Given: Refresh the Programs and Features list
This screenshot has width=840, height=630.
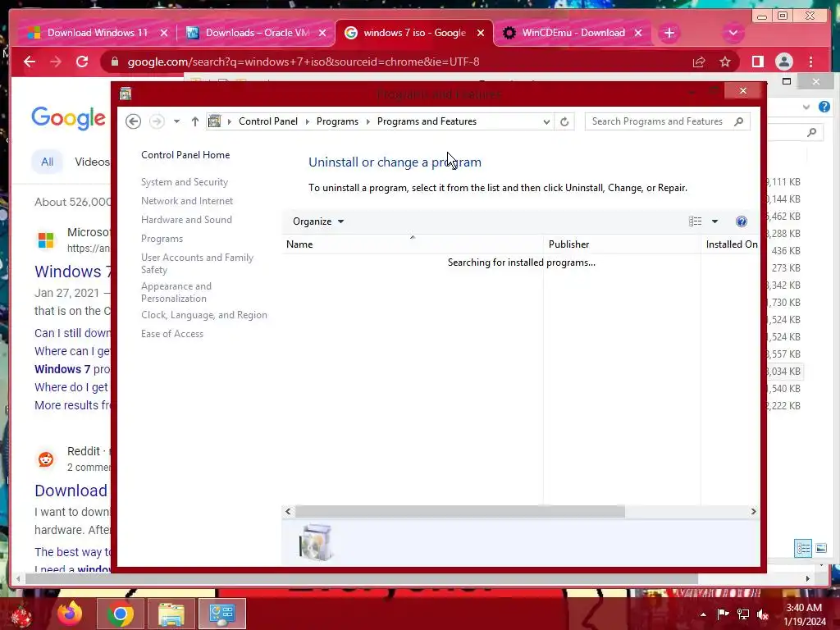Looking at the screenshot, I should pos(564,121).
